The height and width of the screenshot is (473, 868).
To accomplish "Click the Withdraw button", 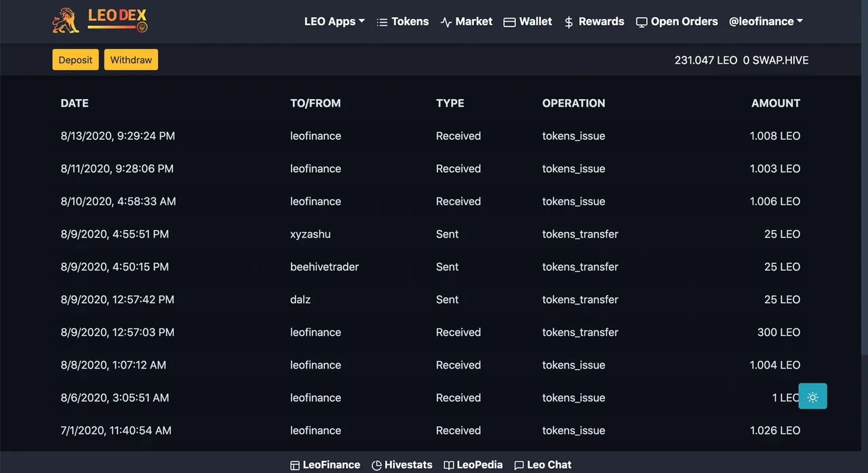I will (131, 60).
